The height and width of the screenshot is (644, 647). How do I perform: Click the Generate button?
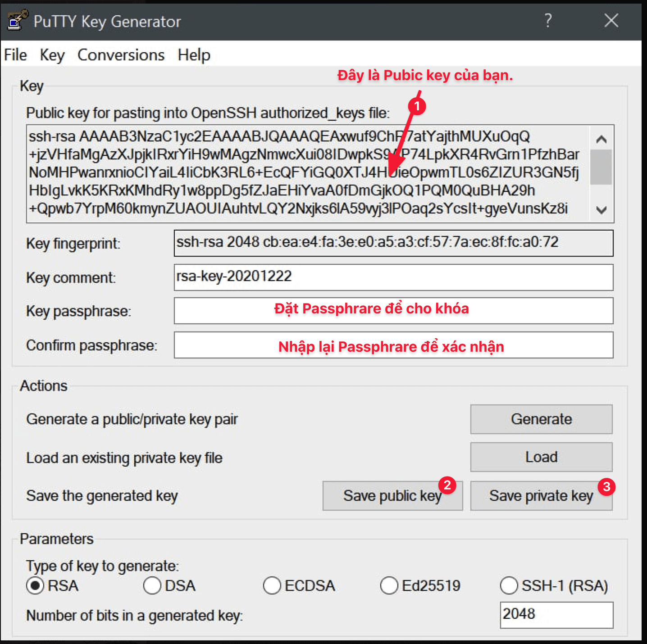pos(541,419)
